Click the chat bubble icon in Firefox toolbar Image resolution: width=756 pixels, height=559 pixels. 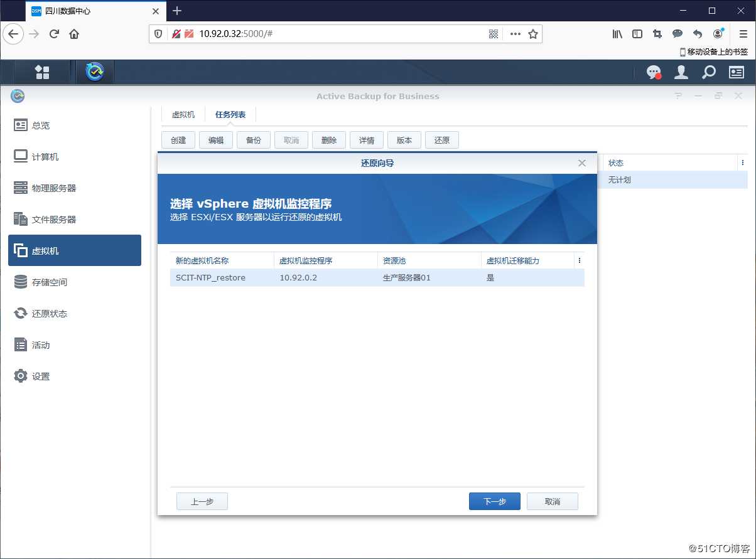678,34
